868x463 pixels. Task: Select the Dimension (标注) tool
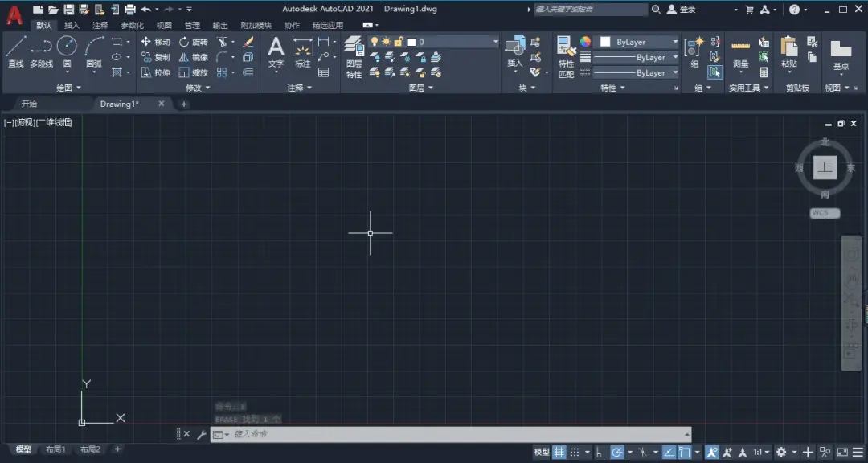tap(303, 52)
